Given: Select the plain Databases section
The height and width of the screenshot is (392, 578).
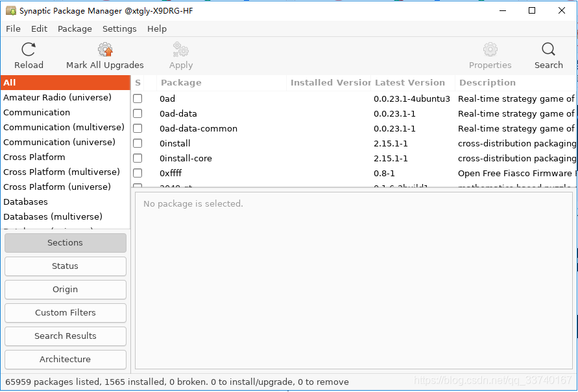Looking at the screenshot, I should [x=66, y=202].
